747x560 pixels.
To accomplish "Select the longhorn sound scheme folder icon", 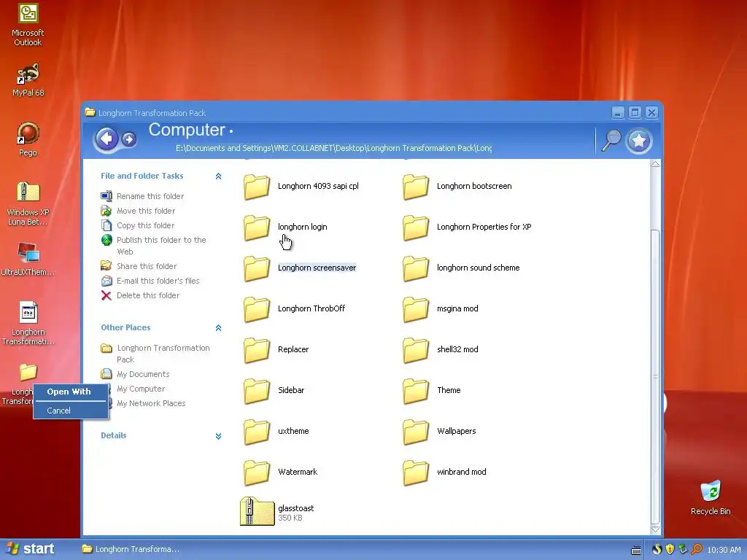I will tap(416, 268).
